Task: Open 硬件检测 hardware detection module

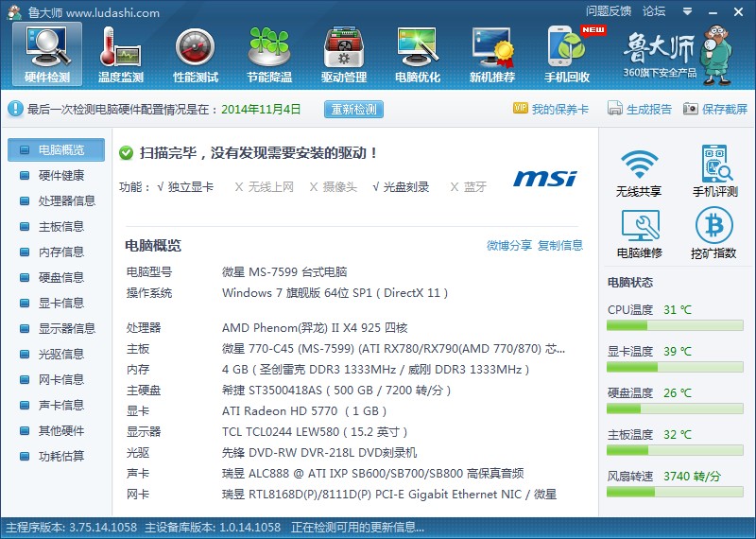Action: click(47, 55)
